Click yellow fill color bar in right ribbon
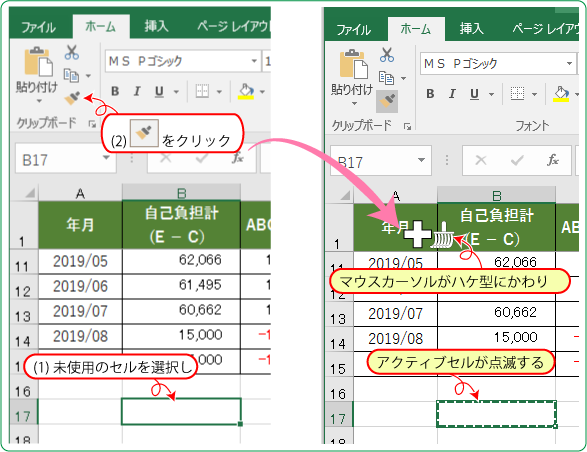This screenshot has height=452, width=587. (x=561, y=100)
